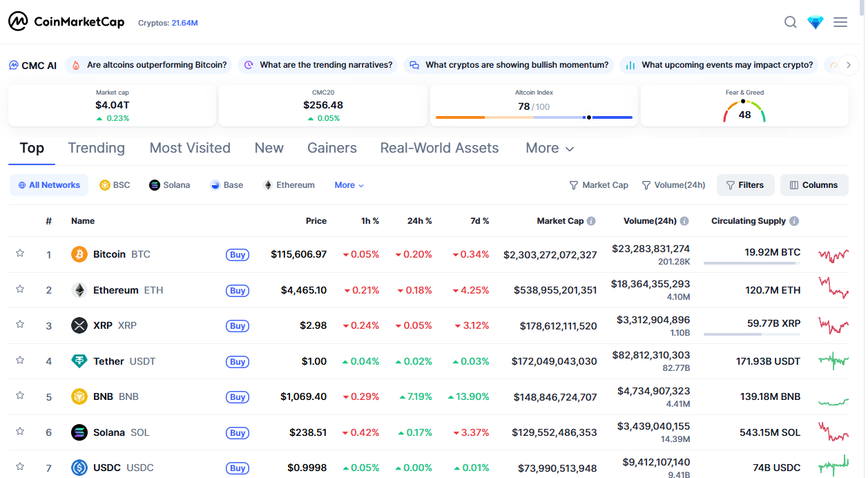Screen dimensions: 868x478
Task: Toggle the watchlist star for XRP
Action: (20, 325)
